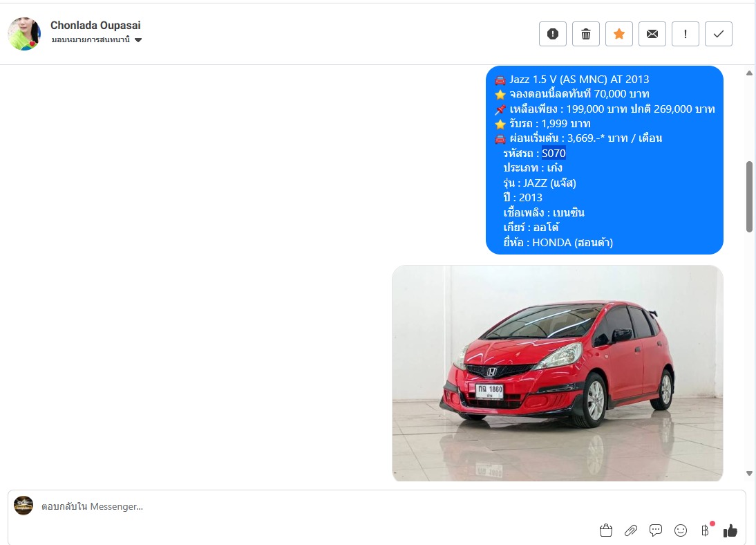
Task: Open the emoji picker smiley icon
Action: (x=680, y=530)
